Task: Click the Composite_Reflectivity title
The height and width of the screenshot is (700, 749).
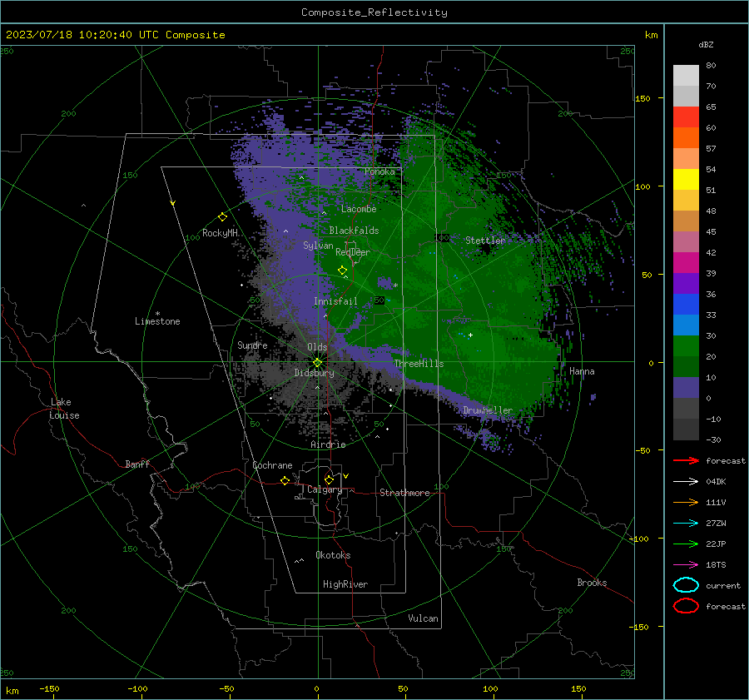Action: click(374, 12)
